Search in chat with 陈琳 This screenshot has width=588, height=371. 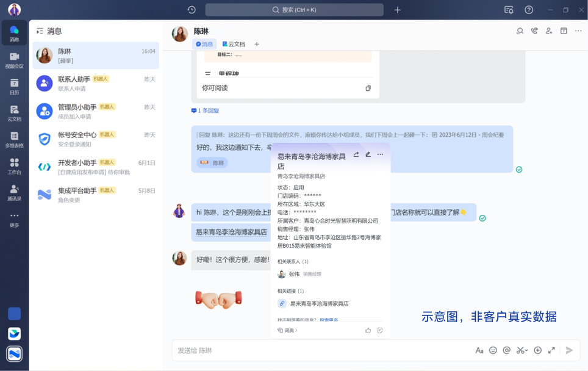[520, 31]
